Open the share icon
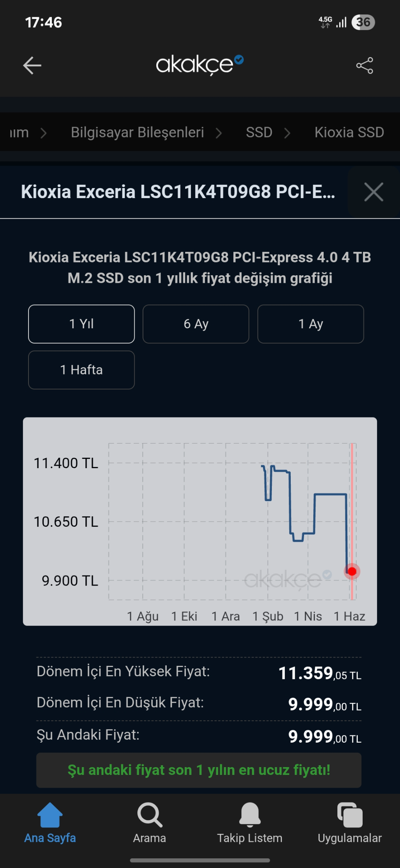400x868 pixels. (x=365, y=66)
